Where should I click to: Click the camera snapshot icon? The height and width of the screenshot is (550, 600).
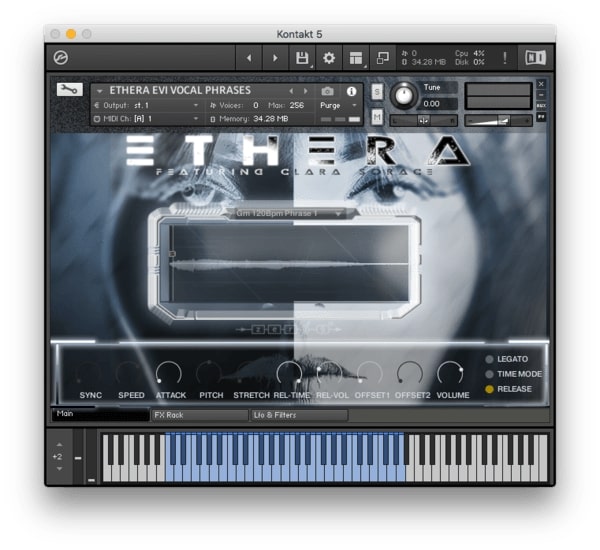click(327, 91)
